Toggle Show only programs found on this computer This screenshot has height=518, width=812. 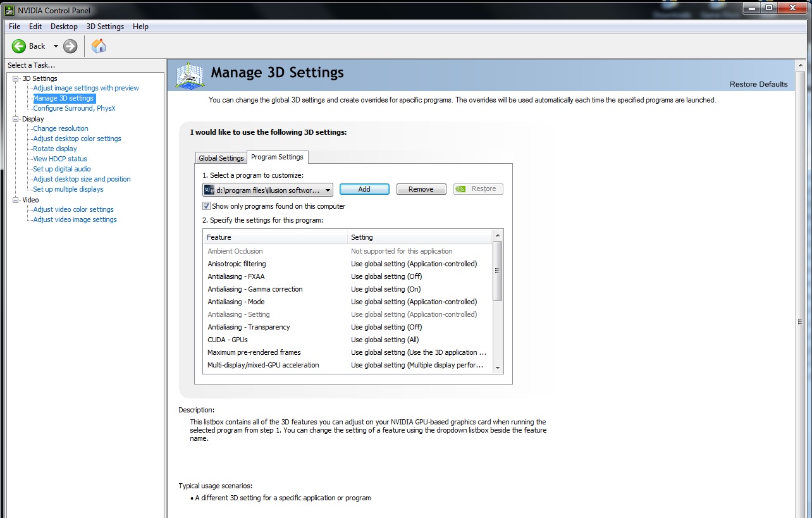point(206,206)
